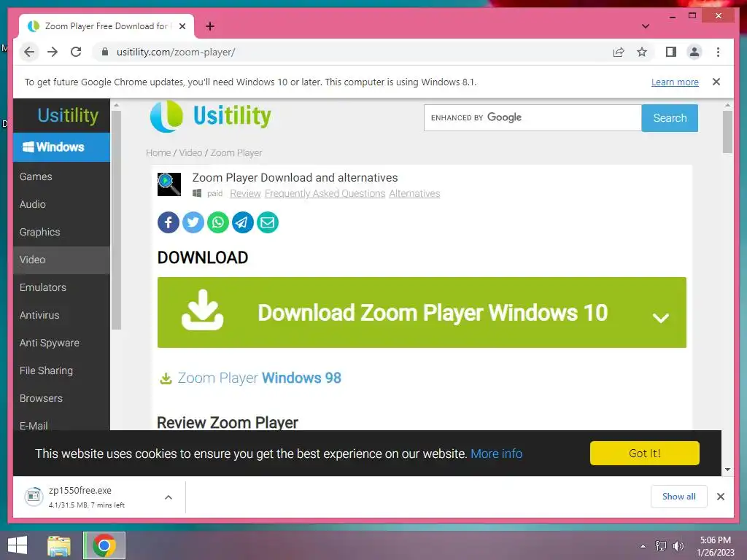747x560 pixels.
Task: Open the Anti Spyware category
Action: pos(61,343)
